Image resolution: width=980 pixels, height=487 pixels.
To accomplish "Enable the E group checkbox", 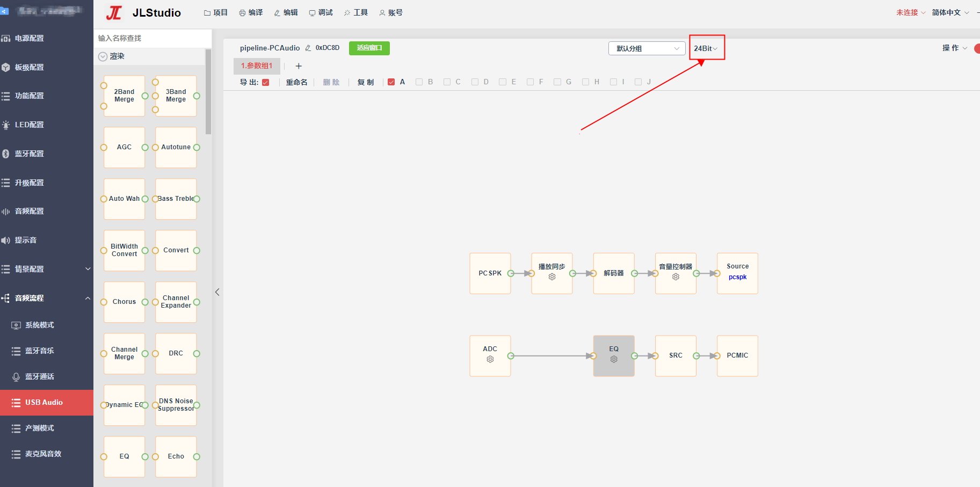I will coord(503,82).
